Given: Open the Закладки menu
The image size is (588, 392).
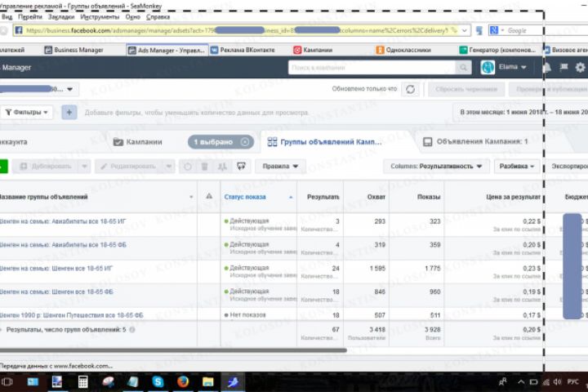Looking at the screenshot, I should point(61,17).
